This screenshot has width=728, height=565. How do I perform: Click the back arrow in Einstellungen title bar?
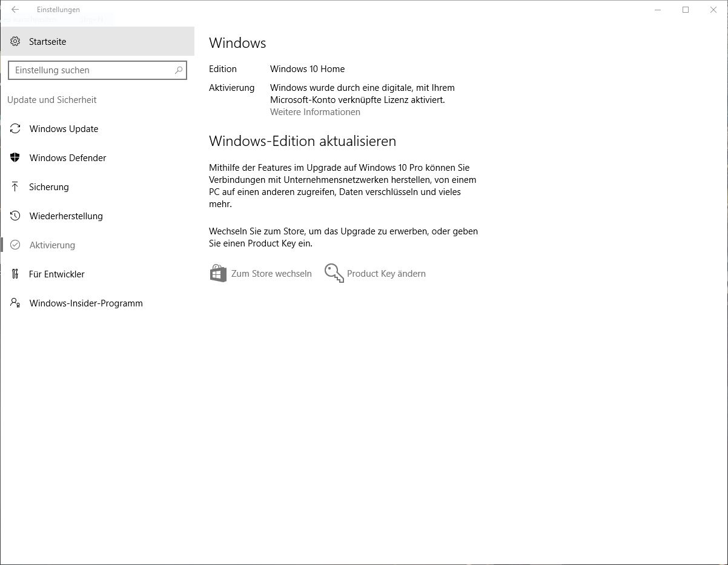[x=15, y=10]
